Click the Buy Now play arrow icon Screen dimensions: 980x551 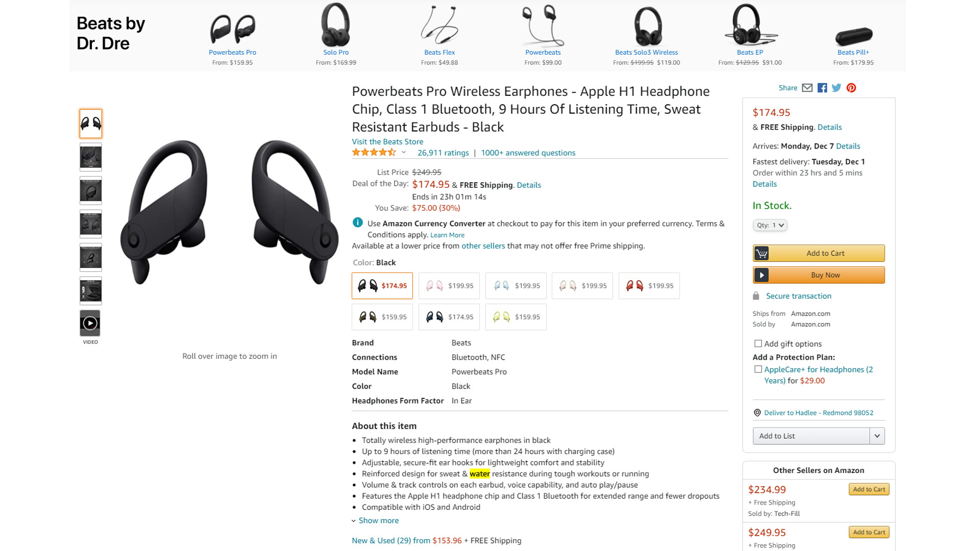click(x=762, y=275)
